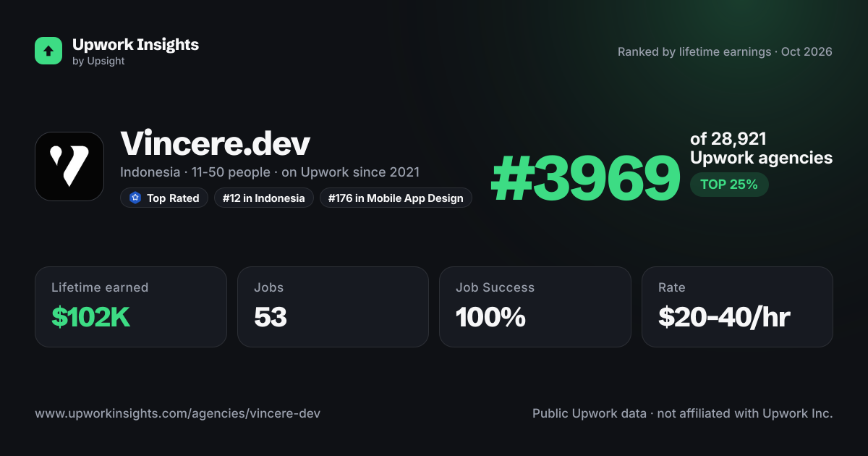Select the #12 in Indonesia badge

264,198
